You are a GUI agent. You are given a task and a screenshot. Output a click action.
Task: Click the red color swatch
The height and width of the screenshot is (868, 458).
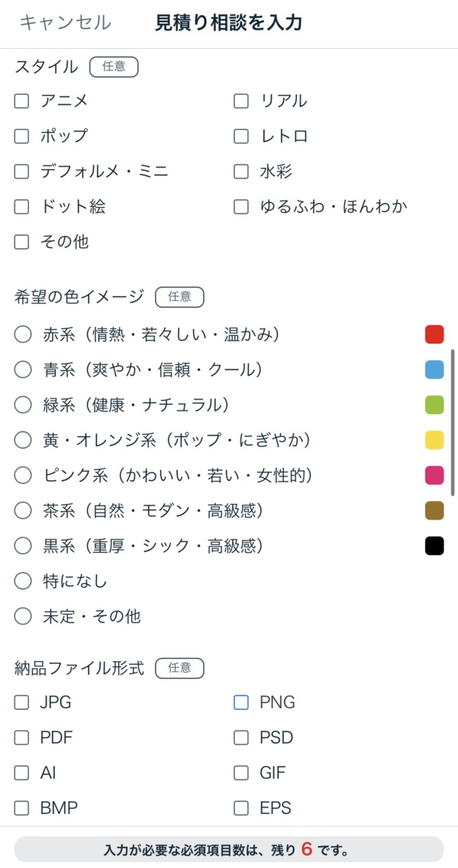pyautogui.click(x=434, y=334)
